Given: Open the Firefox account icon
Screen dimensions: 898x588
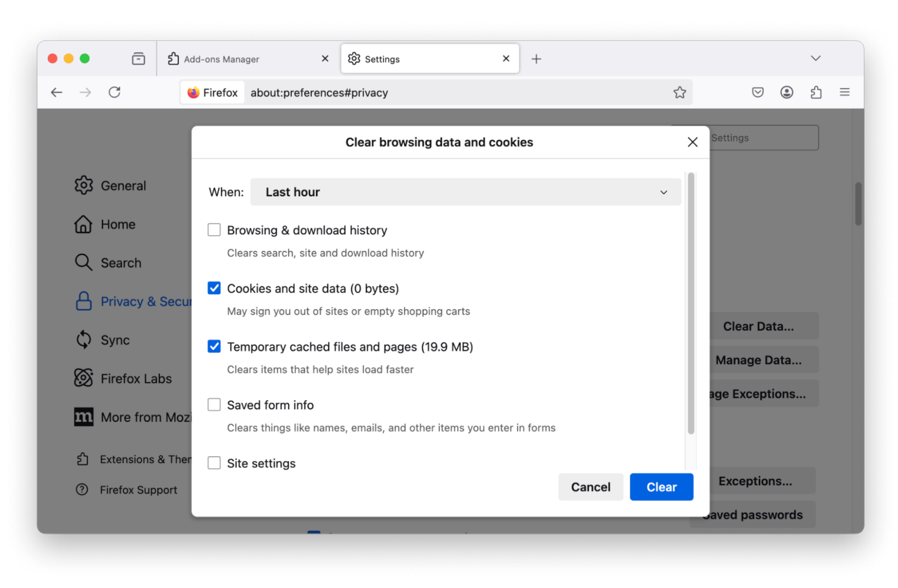Looking at the screenshot, I should point(786,92).
